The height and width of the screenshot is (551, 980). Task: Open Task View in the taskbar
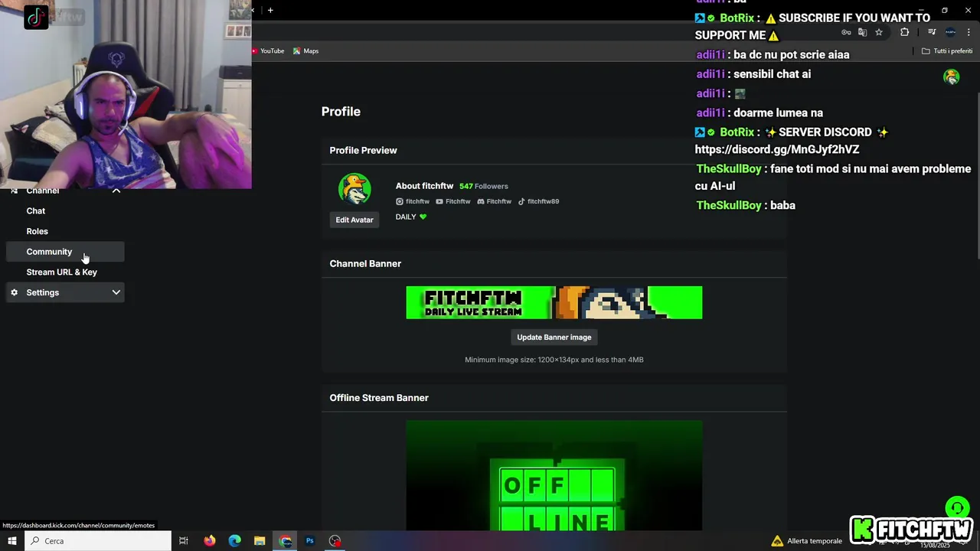point(184,541)
